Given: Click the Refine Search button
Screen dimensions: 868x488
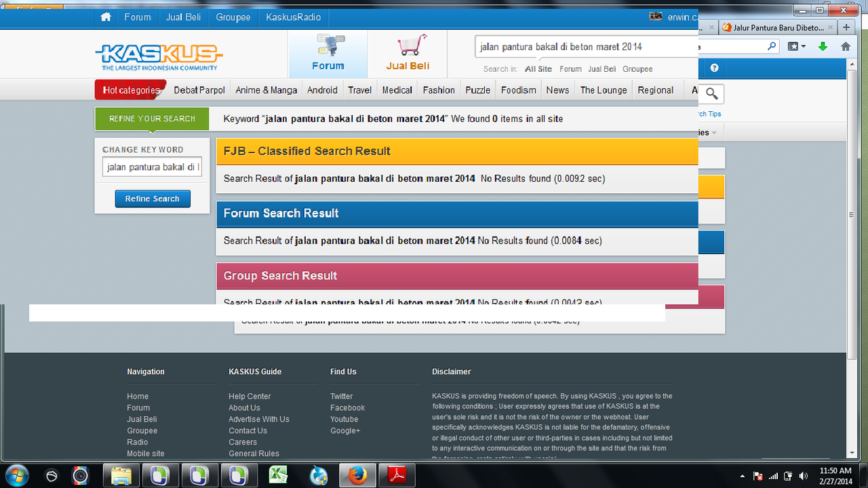Looking at the screenshot, I should (153, 199).
